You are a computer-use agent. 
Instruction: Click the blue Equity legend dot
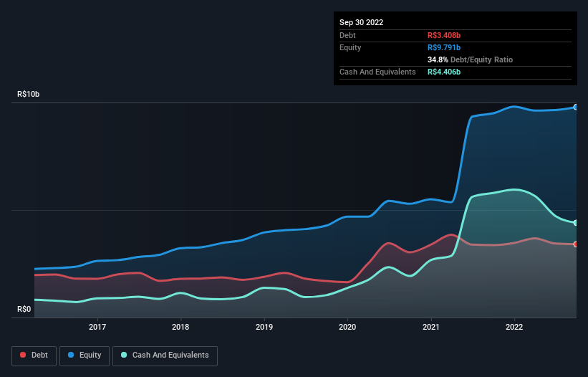click(71, 355)
